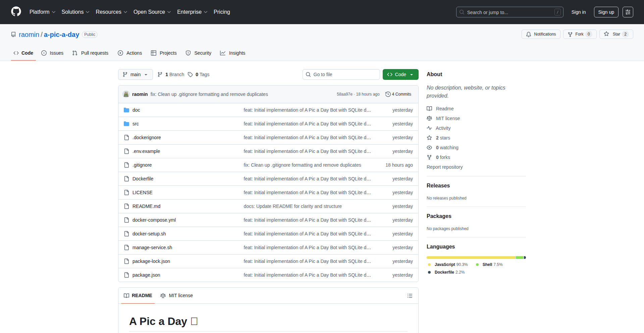Click the Sign up button

click(606, 12)
